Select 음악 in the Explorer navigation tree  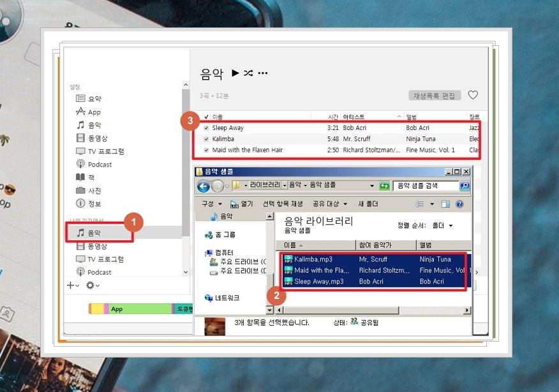221,216
